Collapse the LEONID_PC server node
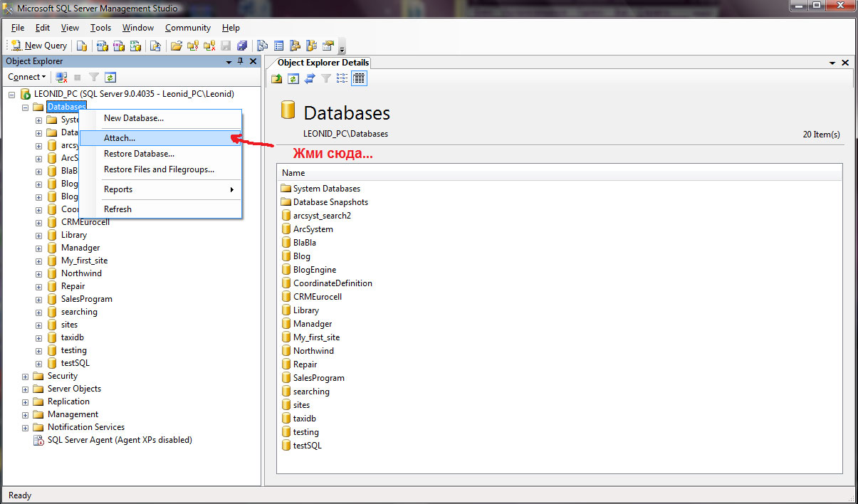The width and height of the screenshot is (858, 504). (12, 94)
